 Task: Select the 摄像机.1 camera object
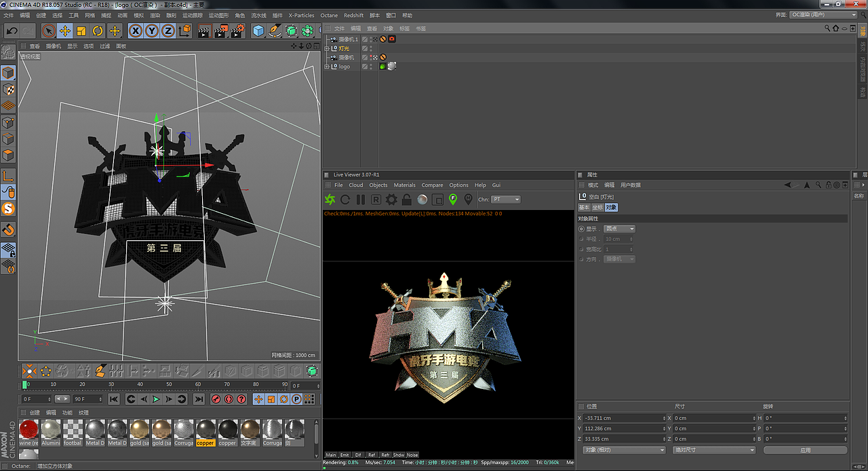pyautogui.click(x=348, y=39)
